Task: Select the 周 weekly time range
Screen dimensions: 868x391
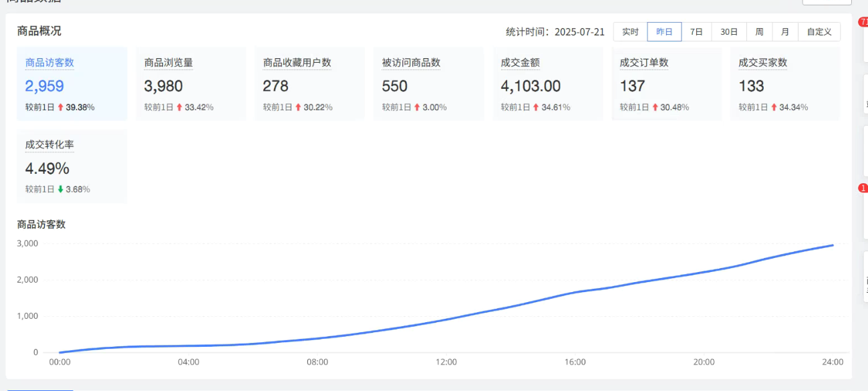Action: coord(758,31)
